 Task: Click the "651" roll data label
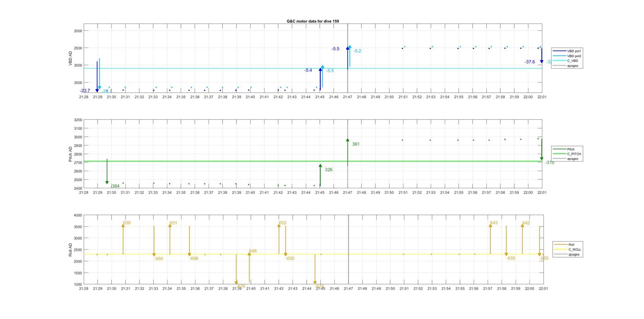173,223
